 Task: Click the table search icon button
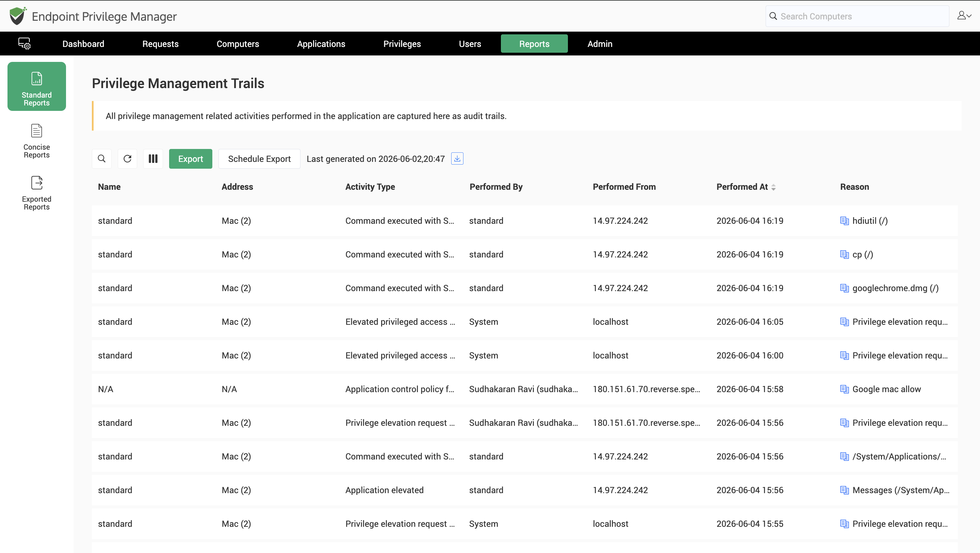point(102,158)
